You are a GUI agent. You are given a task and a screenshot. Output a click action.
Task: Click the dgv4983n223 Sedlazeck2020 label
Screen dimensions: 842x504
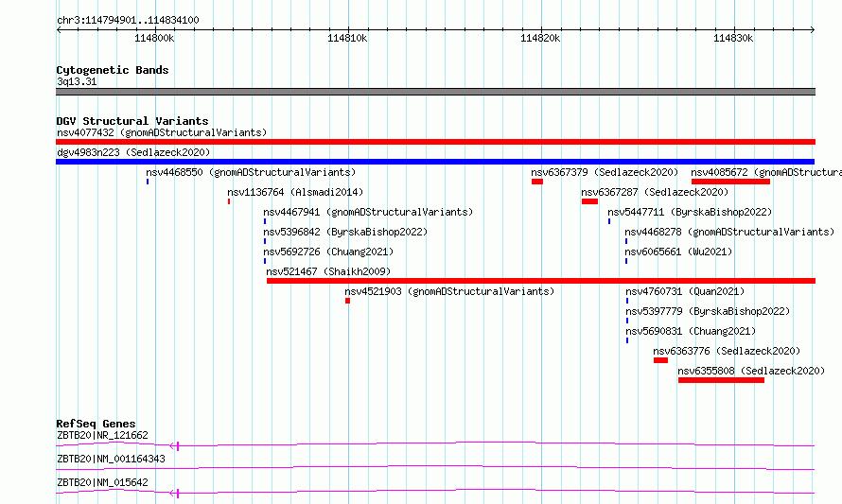click(x=133, y=152)
